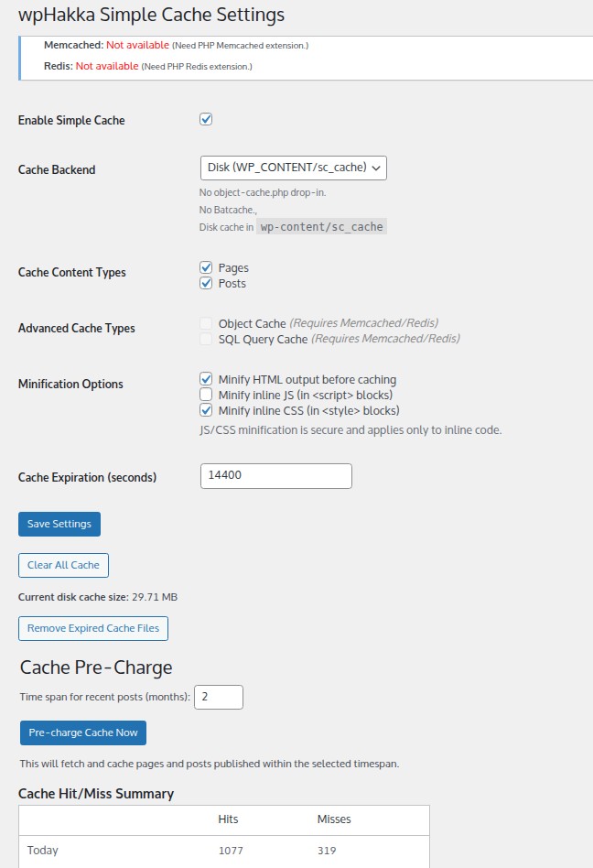Click Remove Expired Cache Files button

point(93,628)
